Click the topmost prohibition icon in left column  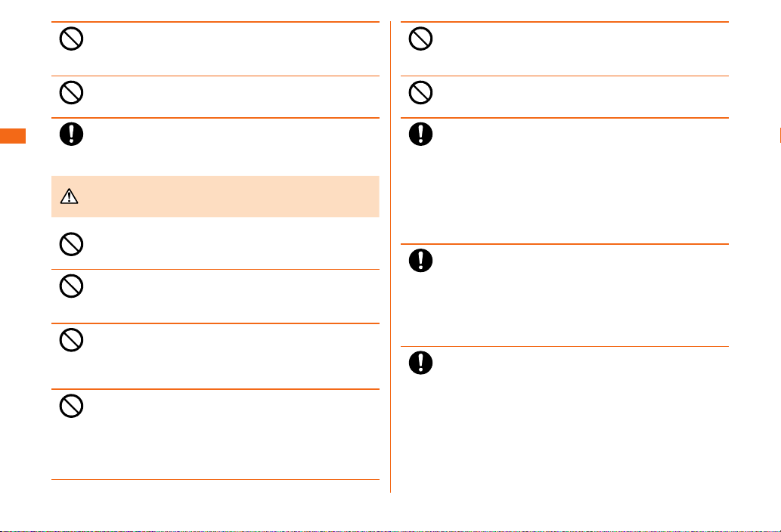pyautogui.click(x=71, y=39)
